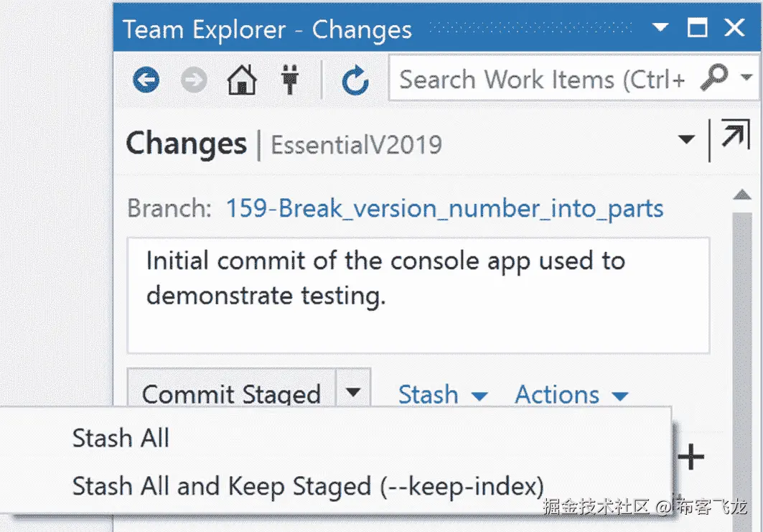
Task: Select Stash All menu entry
Action: (121, 438)
